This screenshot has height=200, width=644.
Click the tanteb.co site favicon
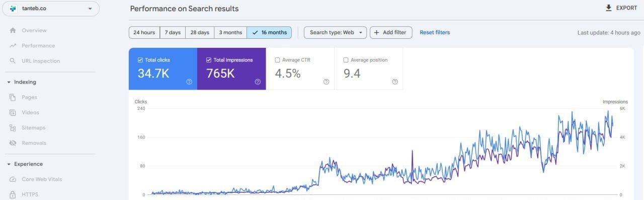click(13, 9)
